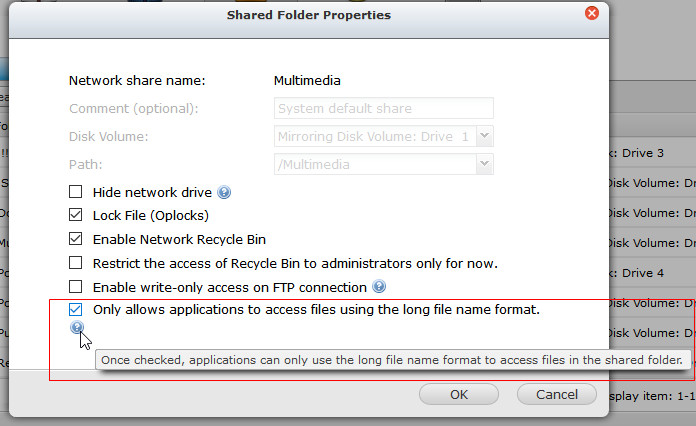Click the Shared Folder Properties title bar

click(x=308, y=15)
